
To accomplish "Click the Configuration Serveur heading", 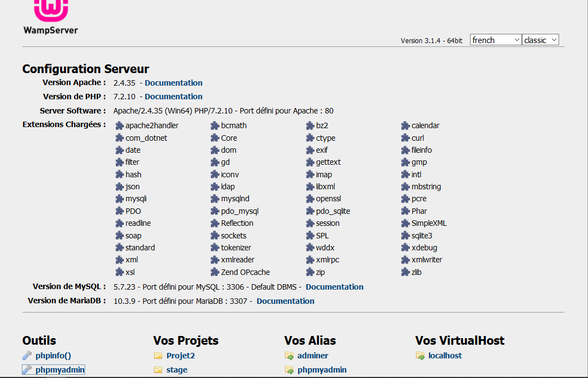I will (x=86, y=69).
